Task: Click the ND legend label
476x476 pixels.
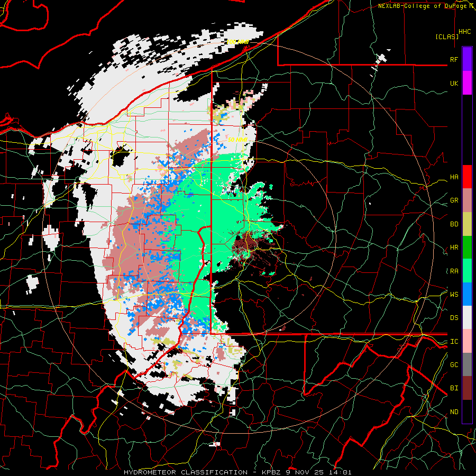Action: tap(454, 412)
